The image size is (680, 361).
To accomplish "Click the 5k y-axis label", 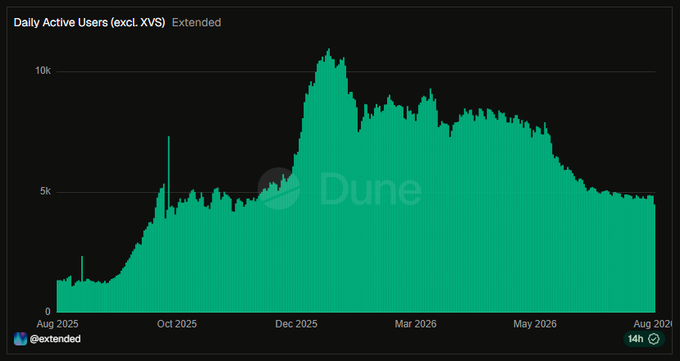I will pos(46,191).
